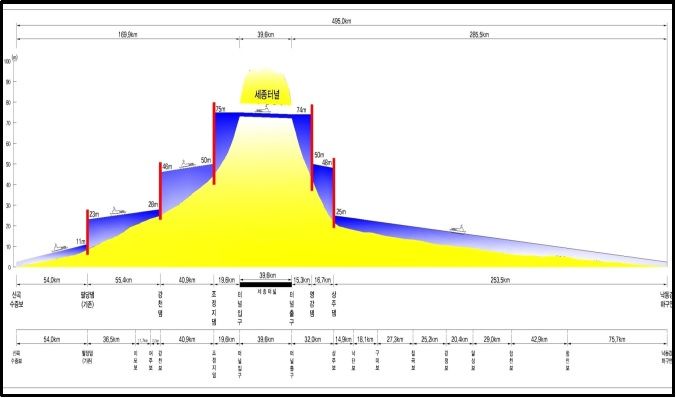
Task: Click the 14.9km distance label
Action: 344,340
